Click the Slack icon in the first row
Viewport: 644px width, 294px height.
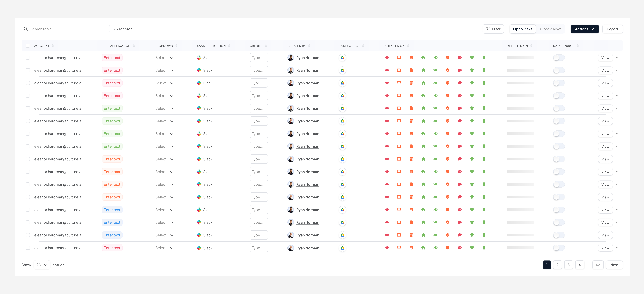coord(199,57)
